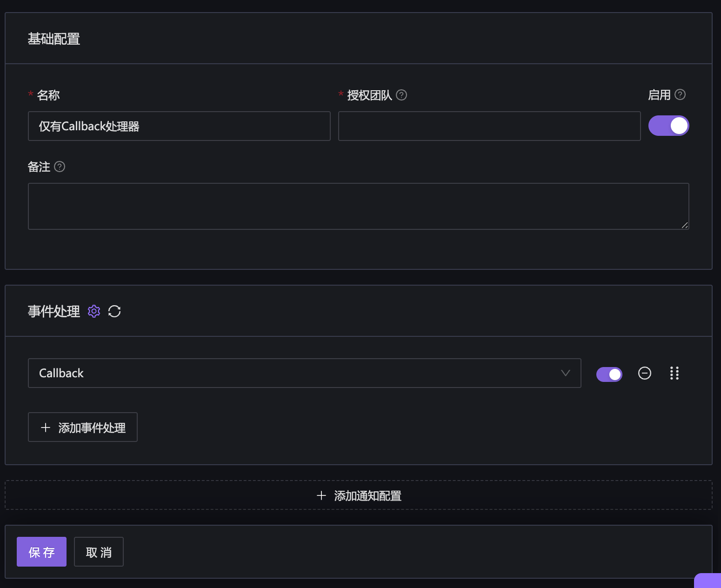Viewport: 721px width, 588px height.
Task: Click the refresh icon next to 事件处理
Action: coord(114,311)
